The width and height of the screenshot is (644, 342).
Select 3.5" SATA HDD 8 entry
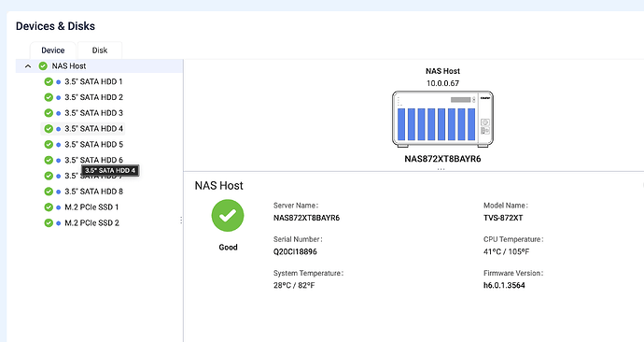pyautogui.click(x=93, y=192)
